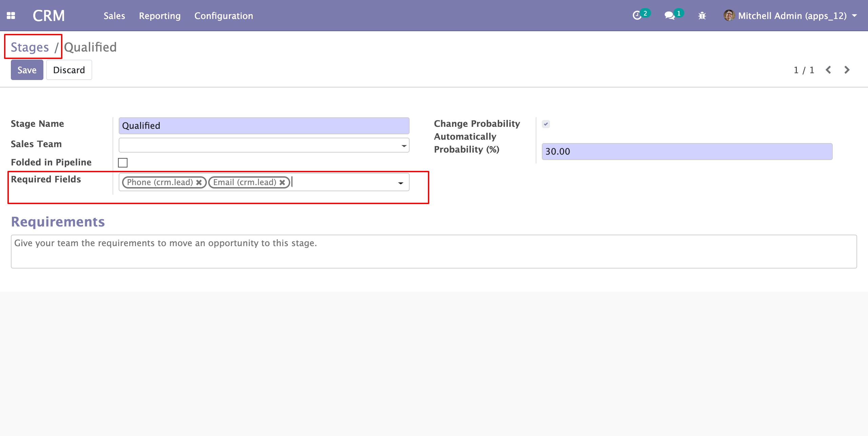Save the stage record
The height and width of the screenshot is (436, 868).
[x=27, y=70]
